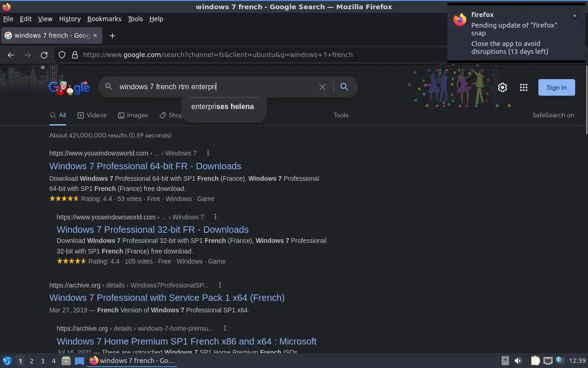Click the Firefox taskbar window button

[132, 361]
